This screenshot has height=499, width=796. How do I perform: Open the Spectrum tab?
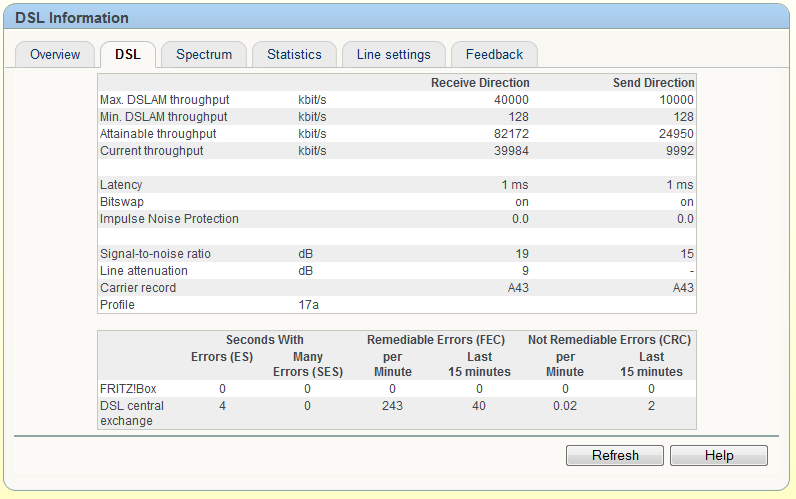point(204,54)
